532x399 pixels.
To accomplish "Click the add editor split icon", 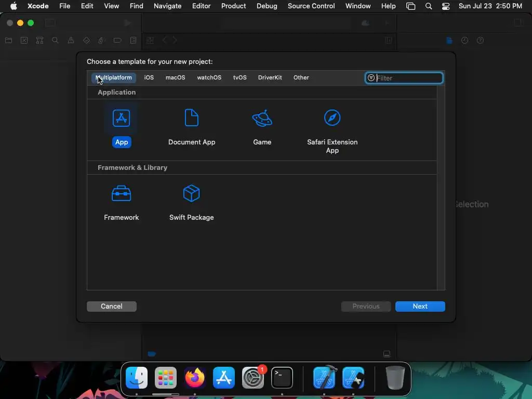I will coord(389,41).
